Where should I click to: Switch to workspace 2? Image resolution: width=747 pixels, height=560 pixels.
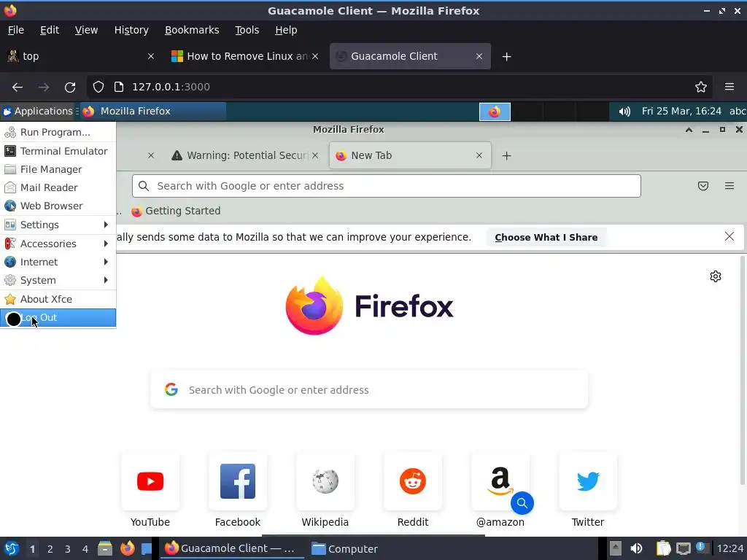[x=50, y=549]
